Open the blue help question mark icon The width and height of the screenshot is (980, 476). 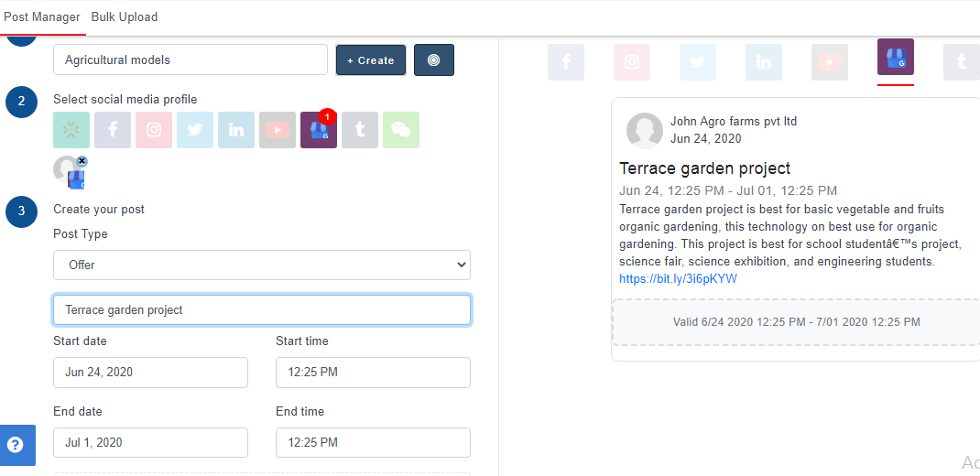16,445
